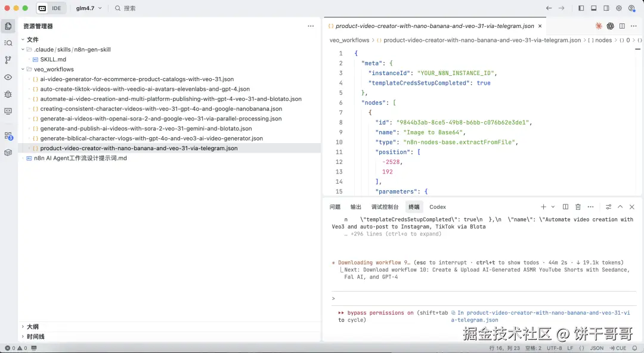Open the Search view in activity bar
The height and width of the screenshot is (353, 644).
[8, 43]
